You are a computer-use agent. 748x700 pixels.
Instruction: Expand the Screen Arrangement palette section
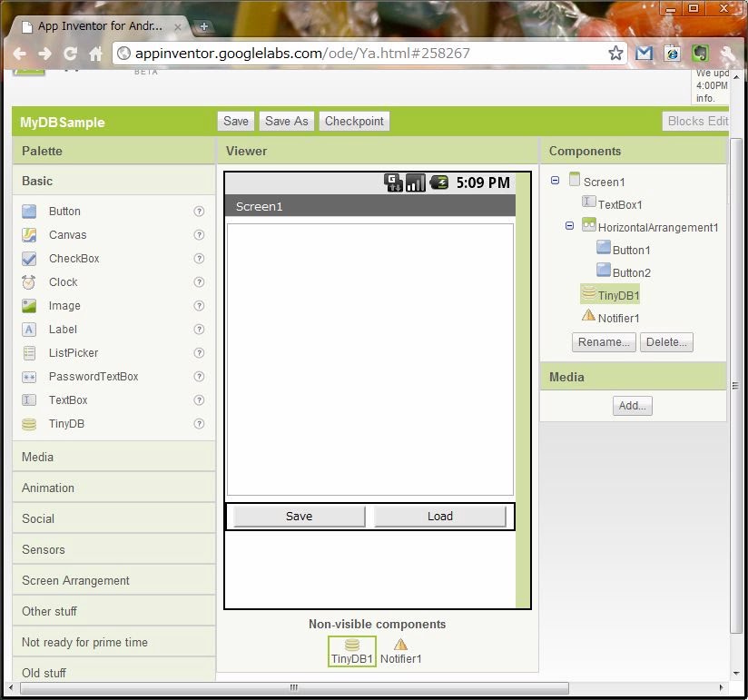[x=75, y=580]
